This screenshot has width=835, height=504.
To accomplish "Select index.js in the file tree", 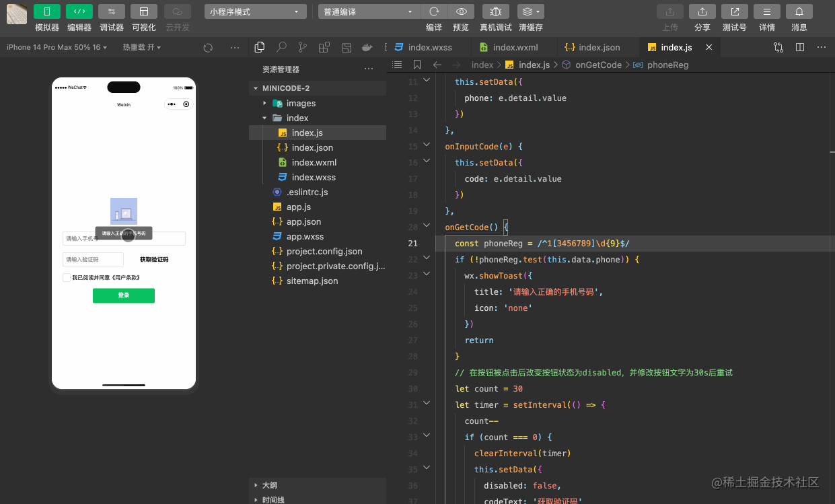I will pos(318,133).
